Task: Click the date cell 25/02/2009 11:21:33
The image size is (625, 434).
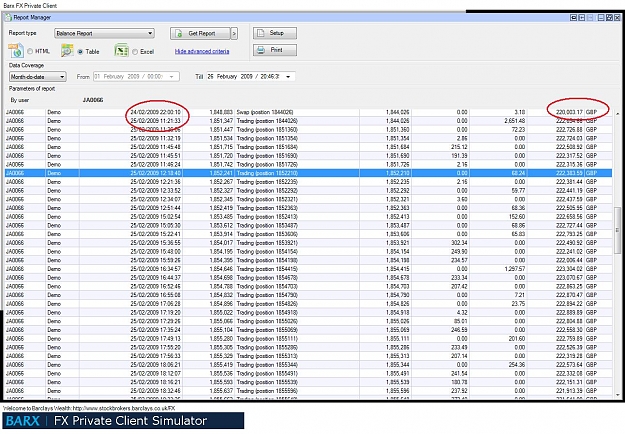Action: pyautogui.click(x=155, y=121)
